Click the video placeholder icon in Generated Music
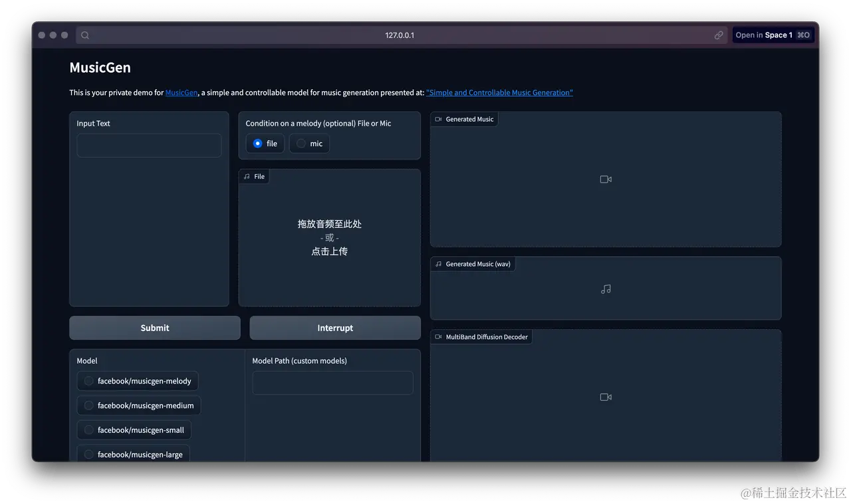The width and height of the screenshot is (851, 504). click(x=606, y=180)
